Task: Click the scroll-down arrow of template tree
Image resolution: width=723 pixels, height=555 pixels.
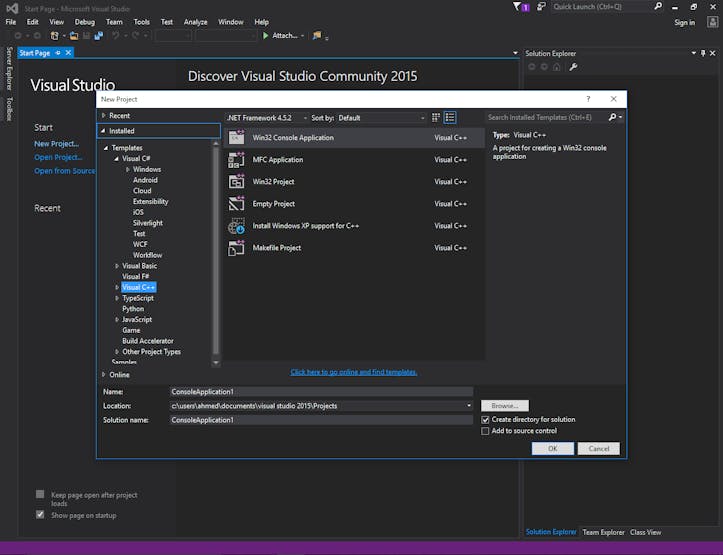Action: click(x=216, y=363)
